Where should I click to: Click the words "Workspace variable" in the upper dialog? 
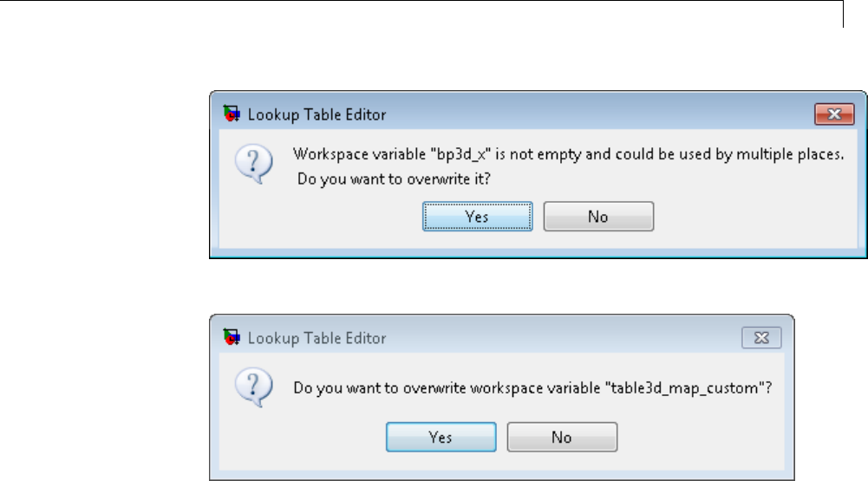click(x=356, y=156)
